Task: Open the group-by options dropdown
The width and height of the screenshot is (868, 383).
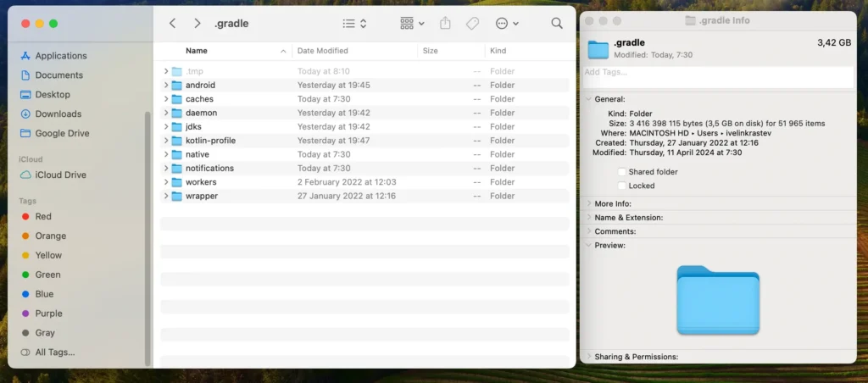Action: (412, 24)
